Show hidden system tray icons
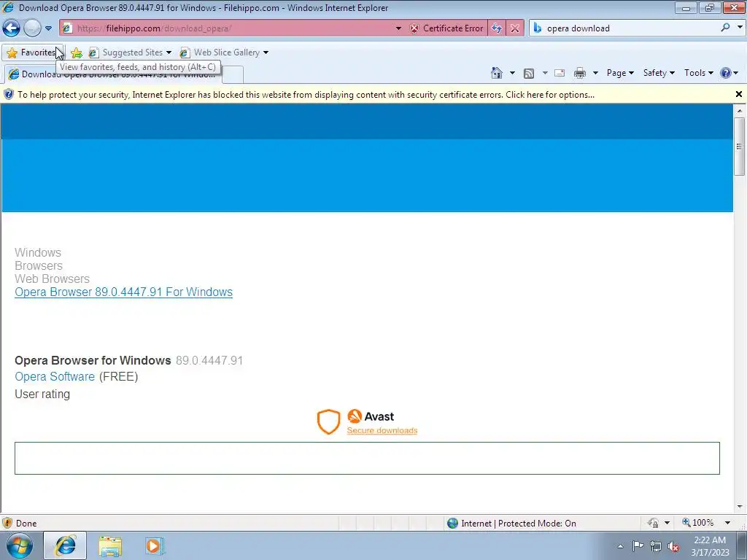 [620, 546]
